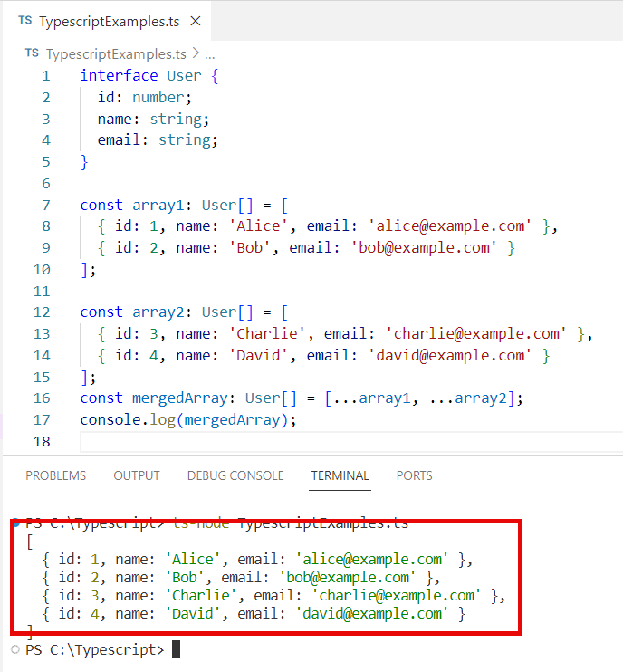Viewport: 623px width, 672px height.
Task: Click line number 7 in the gutter
Action: pyautogui.click(x=46, y=206)
